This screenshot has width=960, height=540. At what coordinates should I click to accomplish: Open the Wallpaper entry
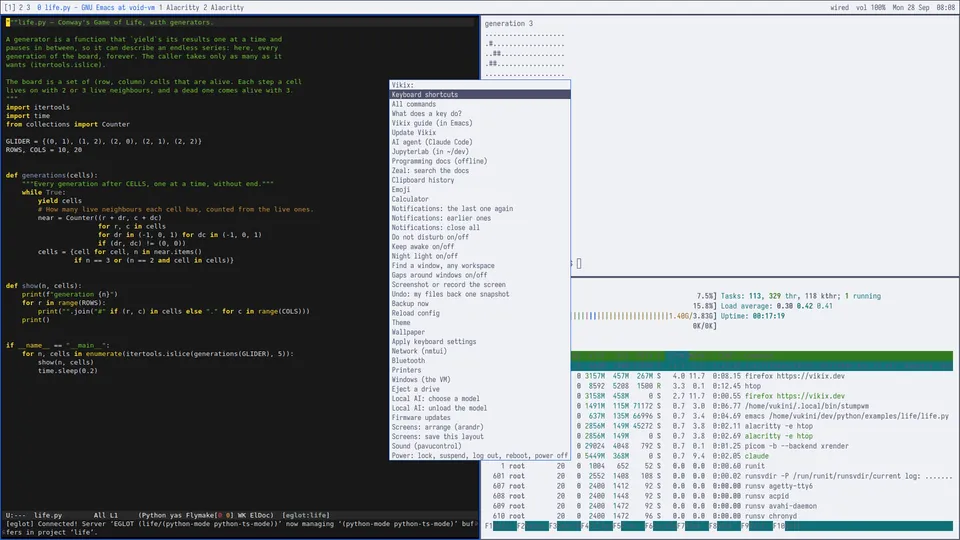click(x=480, y=332)
